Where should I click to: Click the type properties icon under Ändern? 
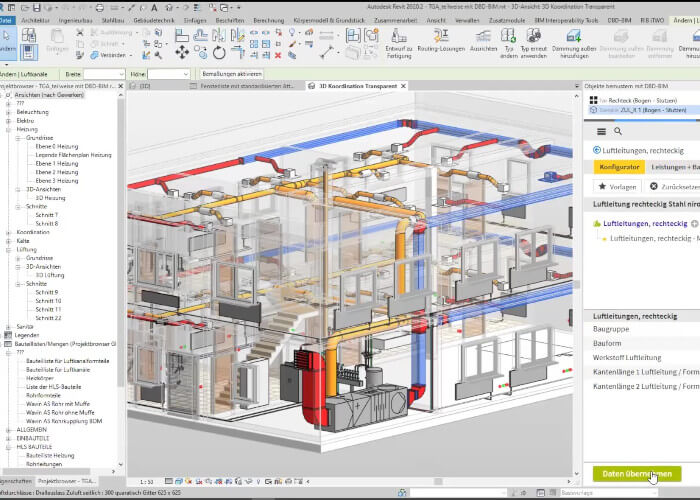click(x=28, y=52)
